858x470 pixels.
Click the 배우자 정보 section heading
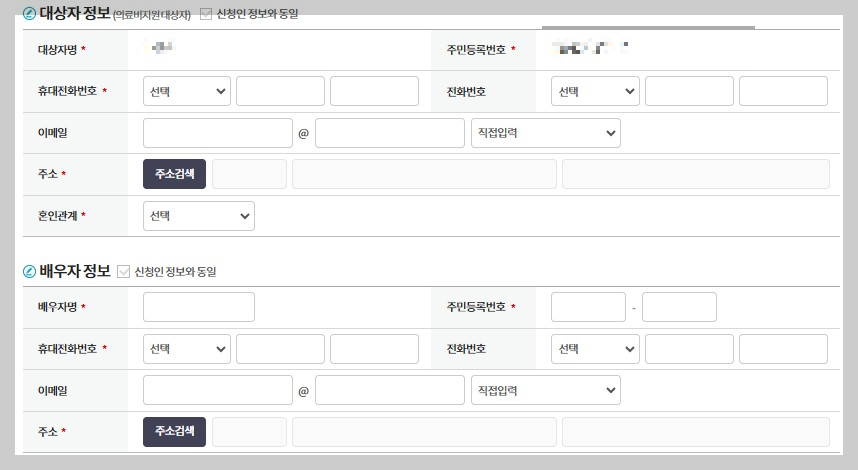click(x=75, y=271)
